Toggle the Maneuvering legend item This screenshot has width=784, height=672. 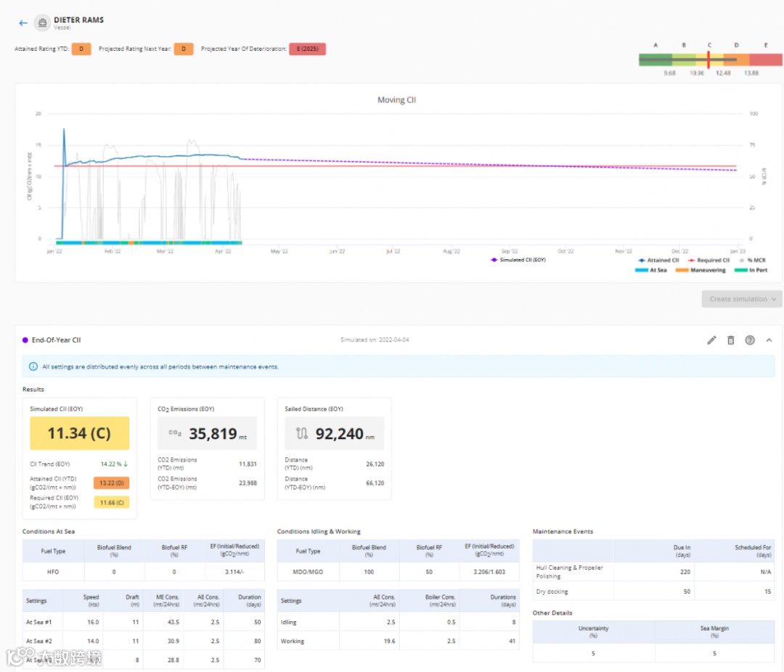point(701,270)
